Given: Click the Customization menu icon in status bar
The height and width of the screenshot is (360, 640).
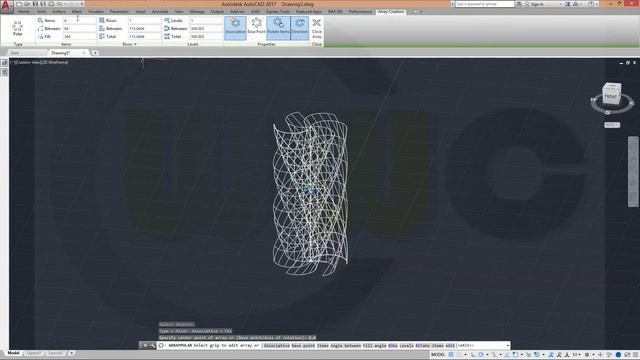Looking at the screenshot, I should tap(636, 355).
